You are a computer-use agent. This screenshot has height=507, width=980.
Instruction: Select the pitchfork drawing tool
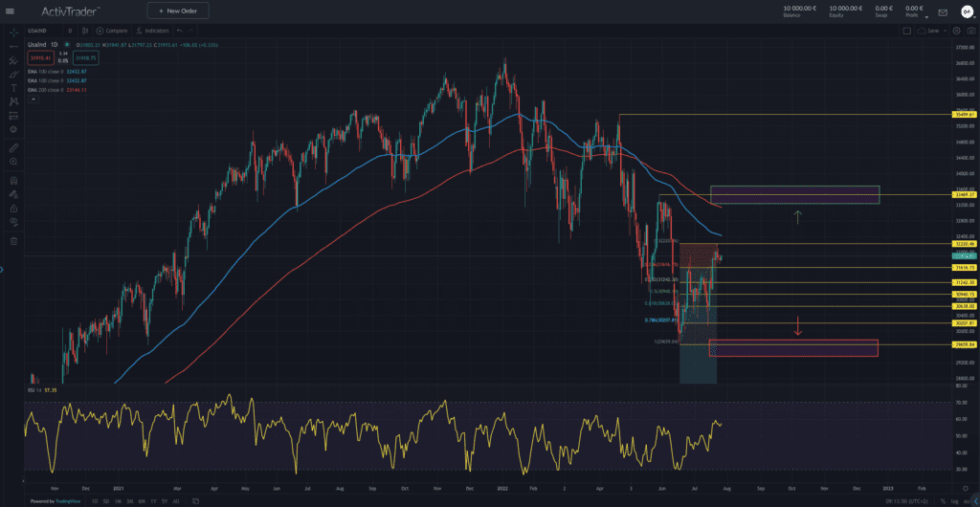pos(13,60)
